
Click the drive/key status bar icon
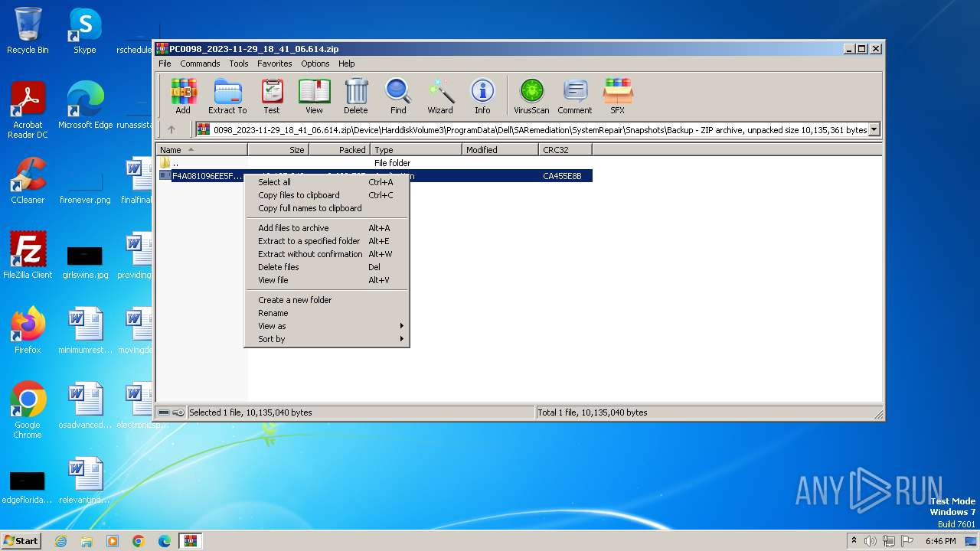click(171, 412)
